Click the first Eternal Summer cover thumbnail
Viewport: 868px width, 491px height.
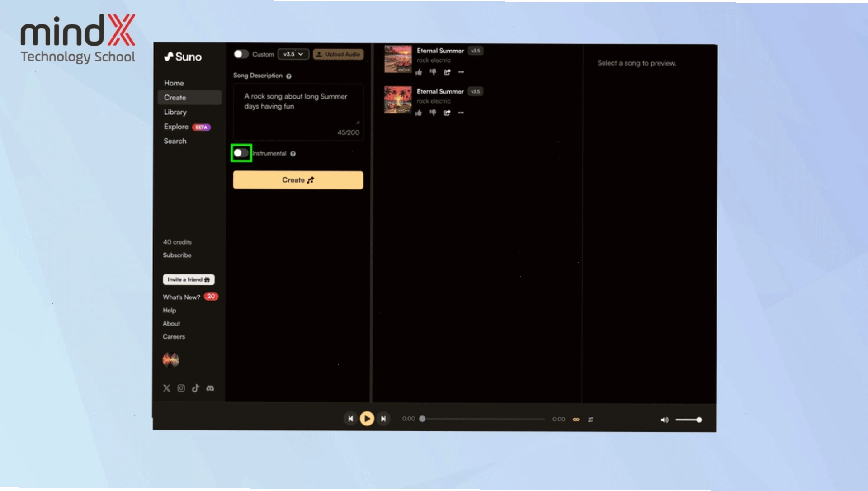pyautogui.click(x=398, y=59)
